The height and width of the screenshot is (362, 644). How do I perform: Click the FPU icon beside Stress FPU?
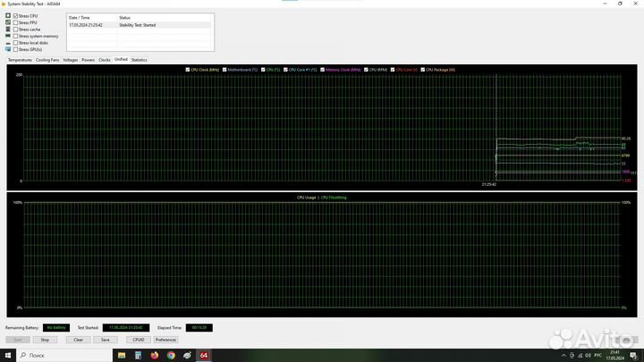[x=8, y=22]
